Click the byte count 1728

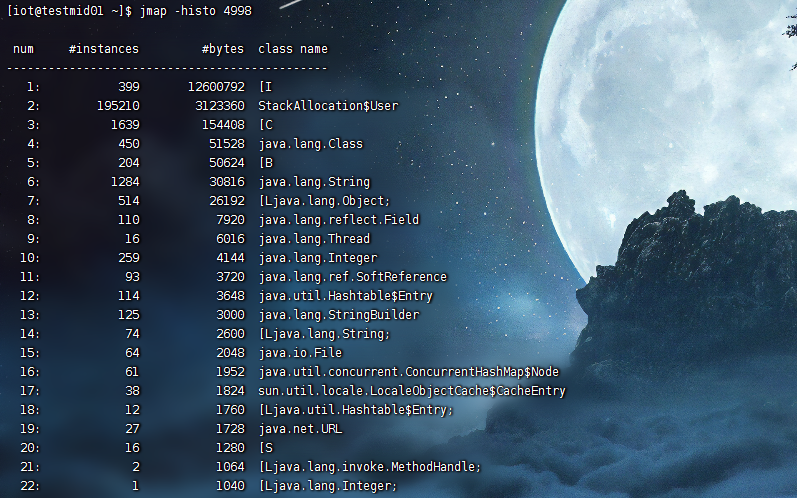231,429
